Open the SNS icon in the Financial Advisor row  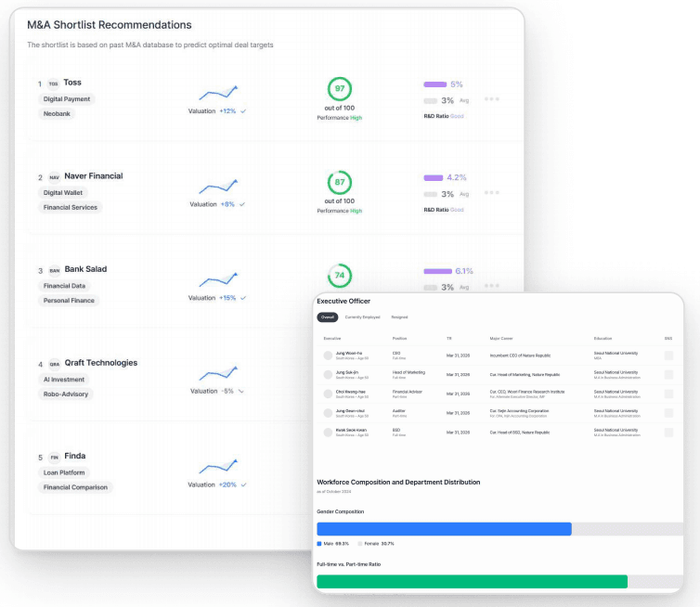[x=668, y=394]
